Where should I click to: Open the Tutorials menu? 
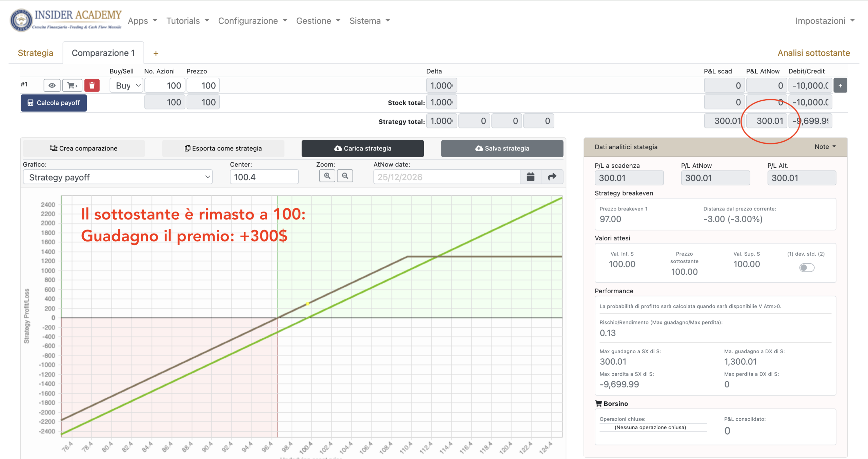coord(188,21)
